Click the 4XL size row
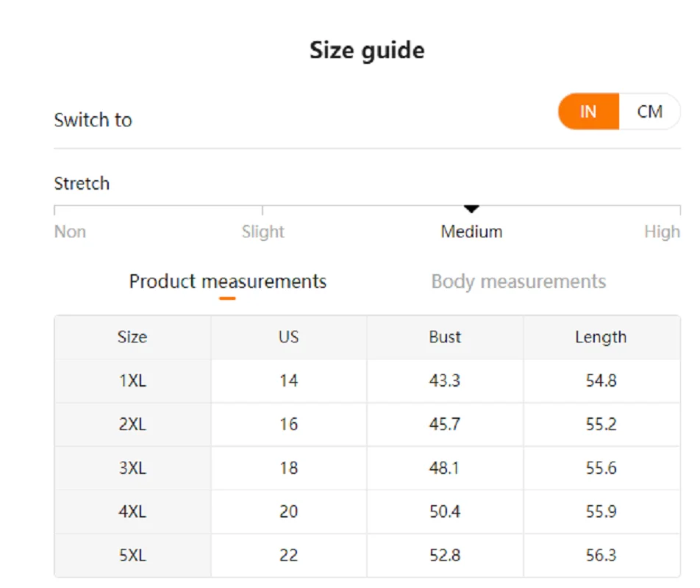 click(132, 512)
